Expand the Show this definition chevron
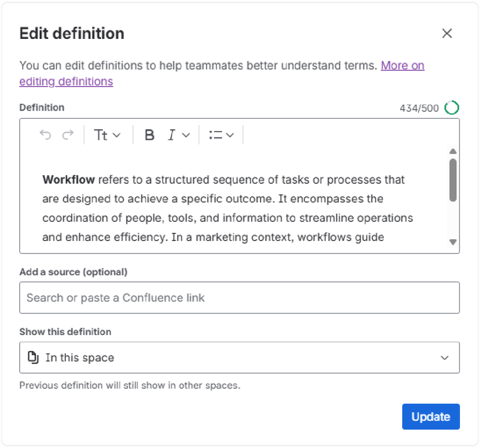 coord(445,358)
